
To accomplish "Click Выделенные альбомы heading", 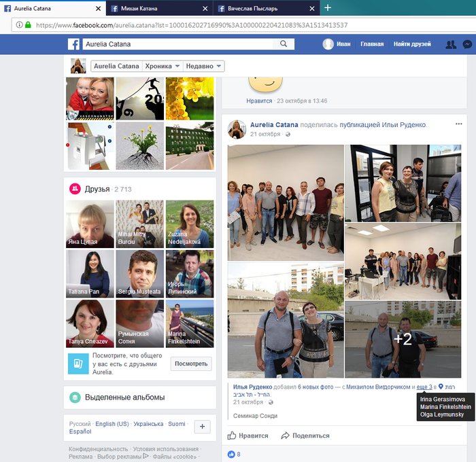I will coord(124,397).
